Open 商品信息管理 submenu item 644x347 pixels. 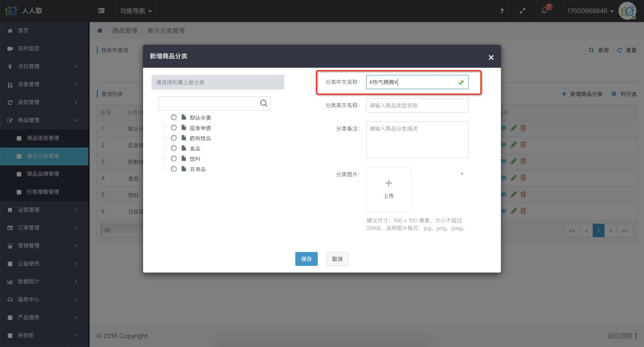[44, 138]
